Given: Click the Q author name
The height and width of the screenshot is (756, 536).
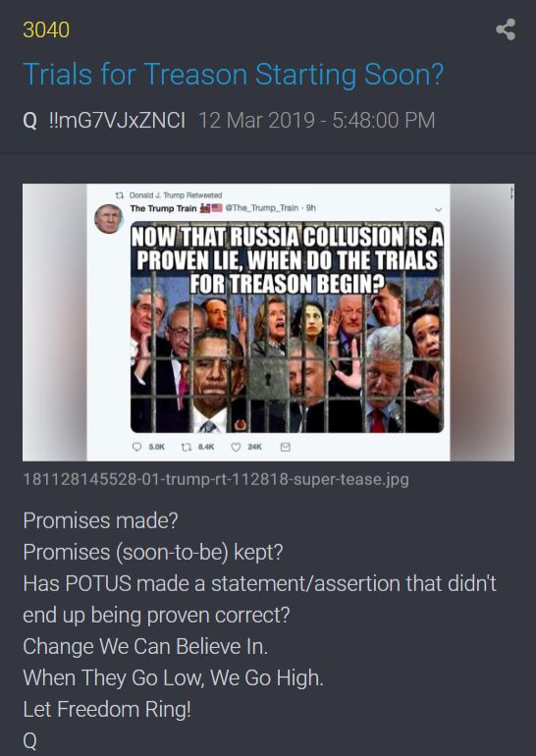Looking at the screenshot, I should coord(29,121).
